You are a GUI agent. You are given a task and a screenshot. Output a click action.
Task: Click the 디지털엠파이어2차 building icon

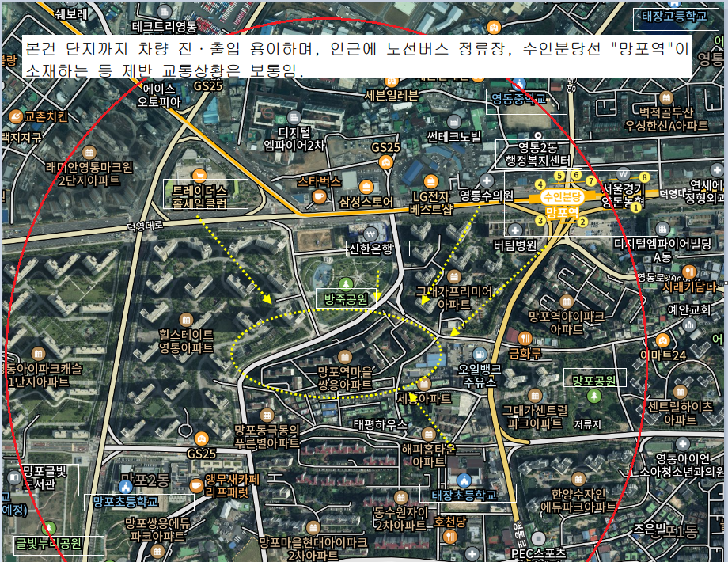point(294,117)
